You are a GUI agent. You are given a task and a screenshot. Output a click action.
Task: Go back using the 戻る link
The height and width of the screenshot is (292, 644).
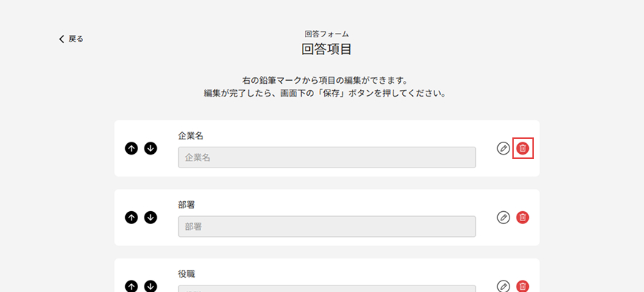[72, 39]
